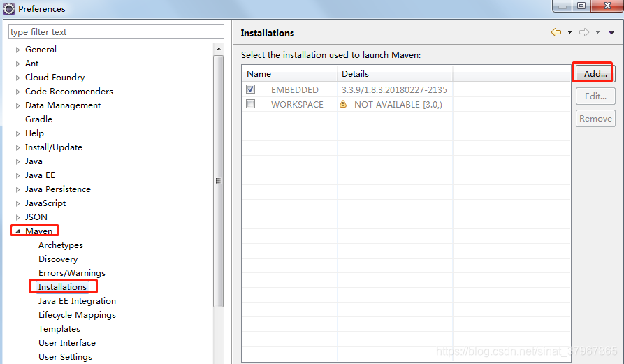Select the Java Persistence item
The width and height of the screenshot is (624, 364).
tap(58, 189)
